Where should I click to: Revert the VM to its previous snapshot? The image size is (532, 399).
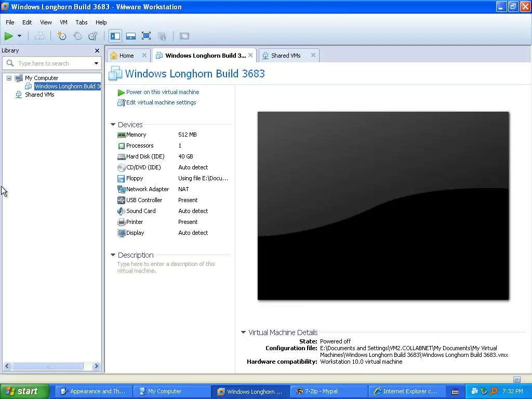(x=77, y=36)
